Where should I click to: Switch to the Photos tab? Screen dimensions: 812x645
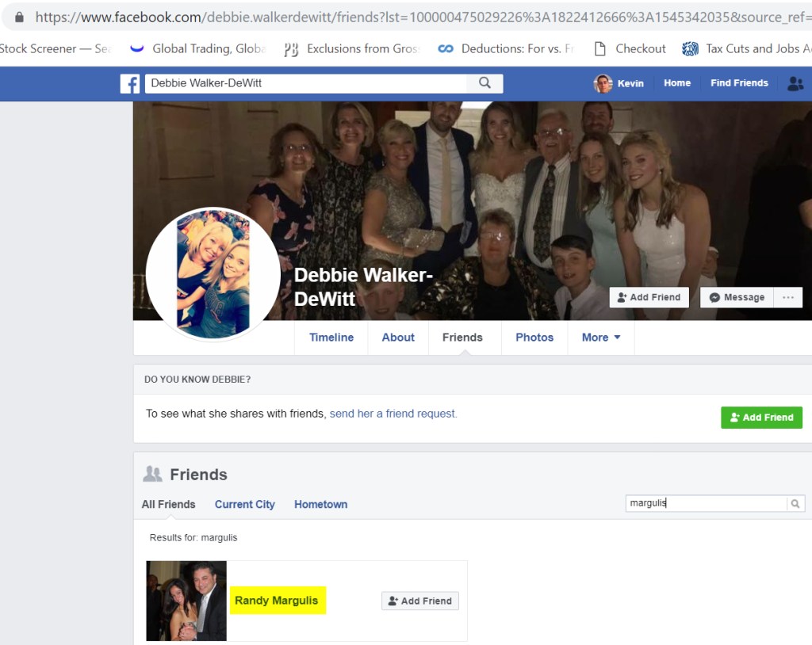pyautogui.click(x=534, y=338)
